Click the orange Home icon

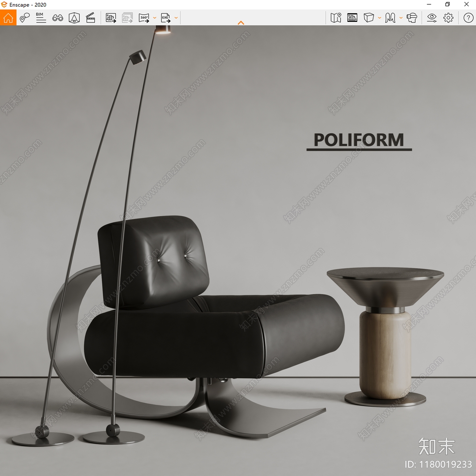(x=8, y=18)
